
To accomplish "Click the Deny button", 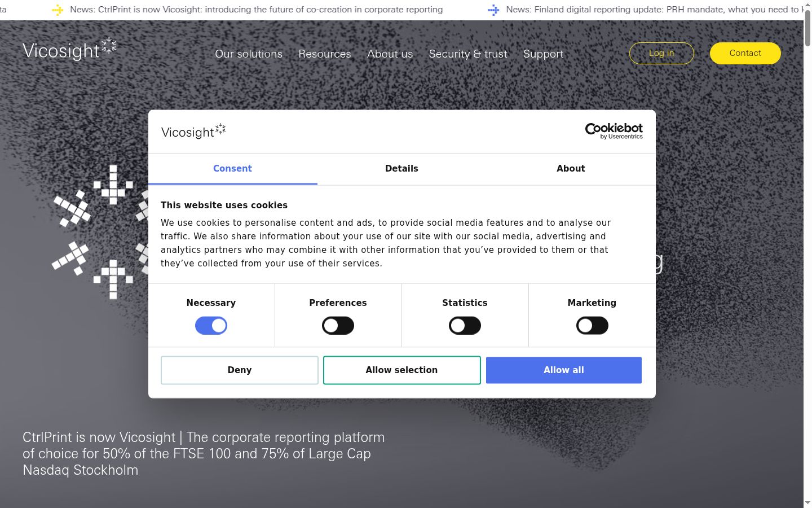I will coord(240,370).
